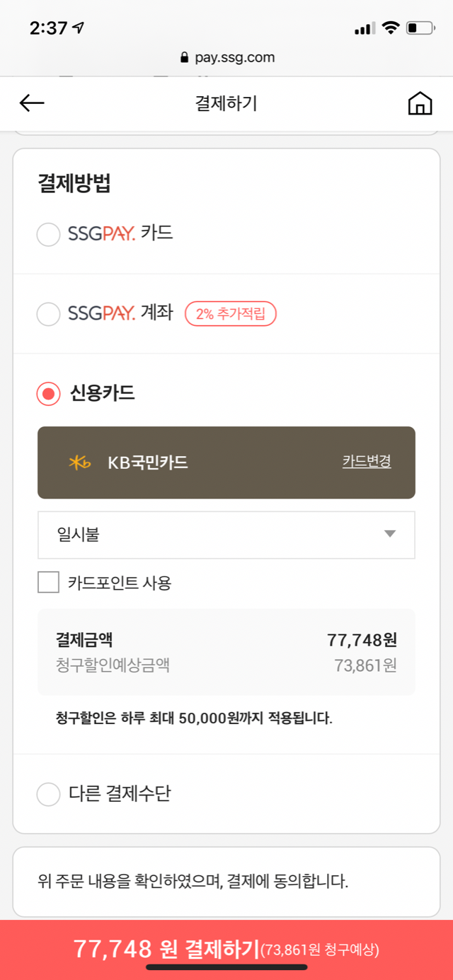Tap the back arrow icon
The width and height of the screenshot is (453, 980).
32,103
